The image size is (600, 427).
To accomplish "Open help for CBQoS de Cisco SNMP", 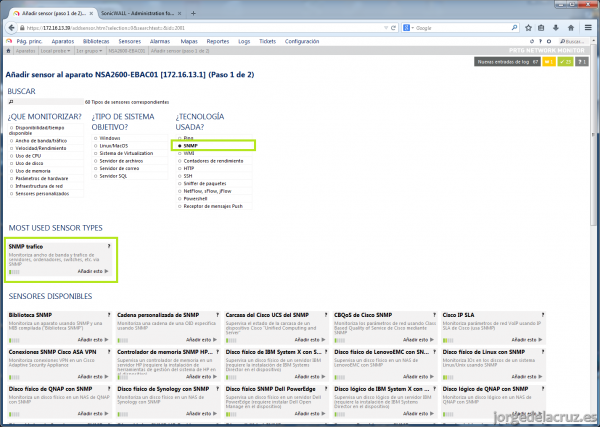I will (434, 315).
